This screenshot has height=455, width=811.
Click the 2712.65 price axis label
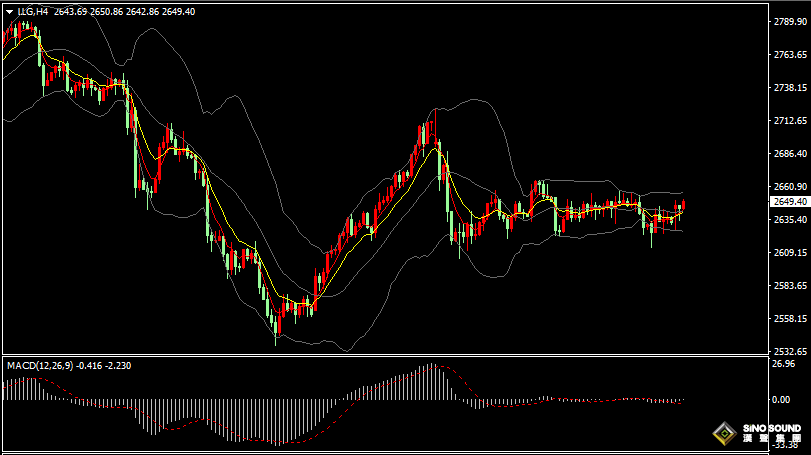[x=790, y=120]
